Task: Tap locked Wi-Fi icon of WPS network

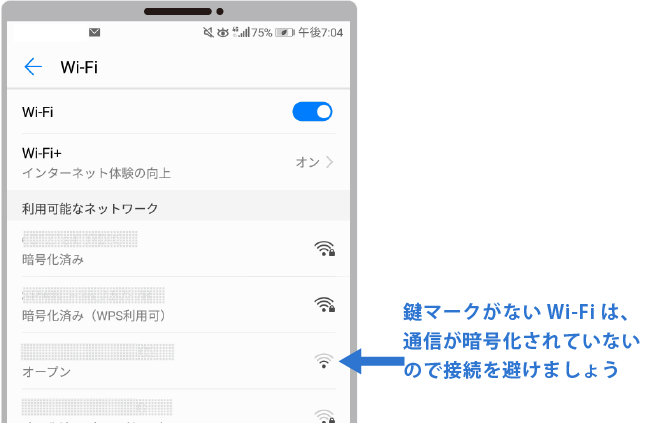Action: pos(323,305)
